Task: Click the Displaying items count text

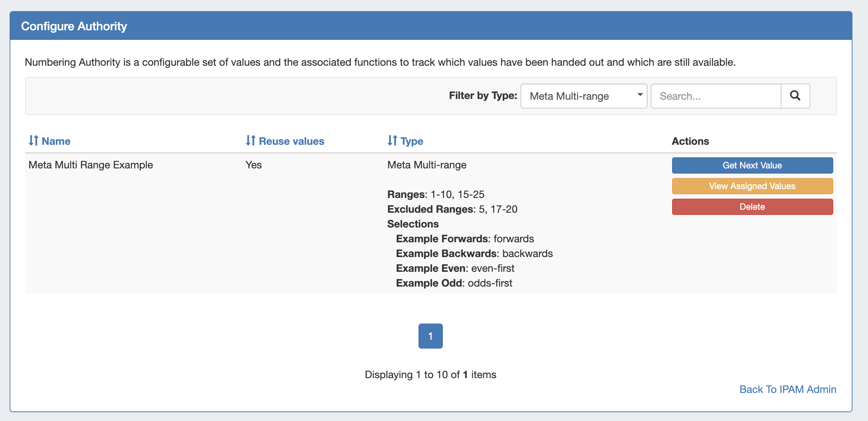Action: (430, 374)
